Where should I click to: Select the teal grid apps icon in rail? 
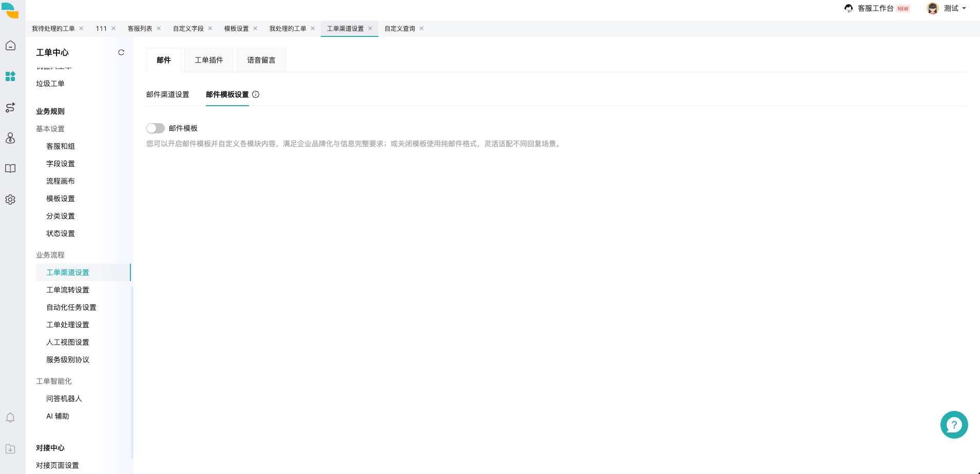[10, 76]
